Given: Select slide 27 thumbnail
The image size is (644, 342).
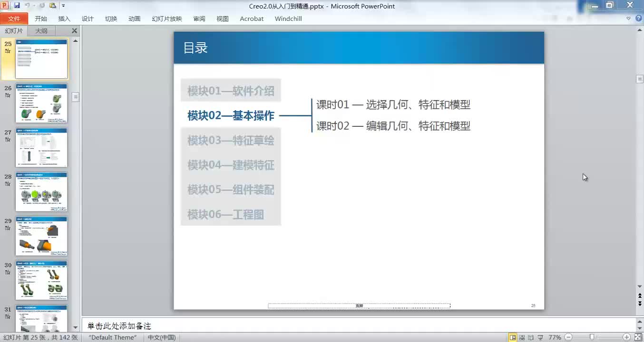Looking at the screenshot, I should [x=41, y=148].
